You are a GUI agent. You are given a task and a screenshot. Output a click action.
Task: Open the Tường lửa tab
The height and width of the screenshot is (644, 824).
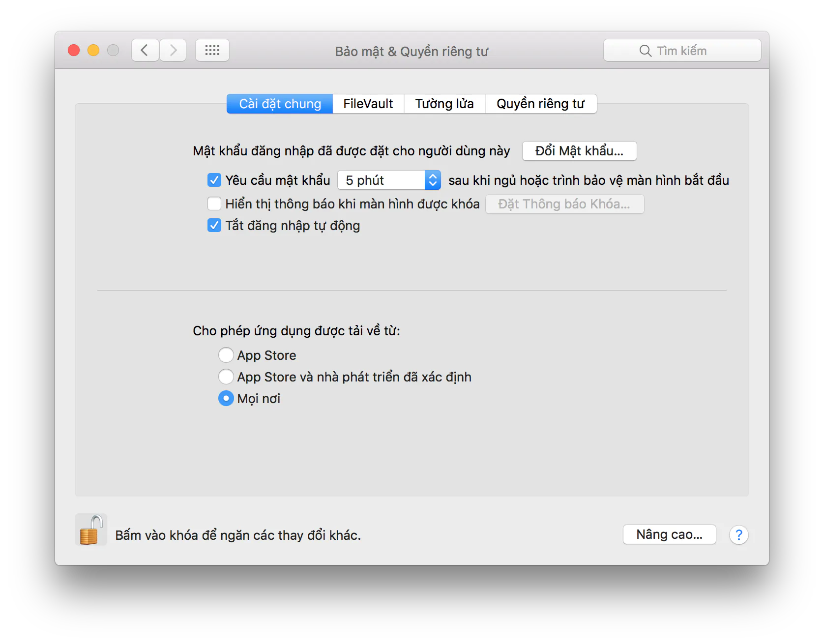[x=444, y=104]
